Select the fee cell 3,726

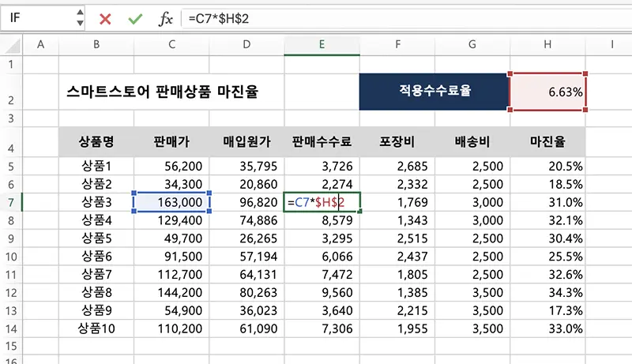(322, 166)
